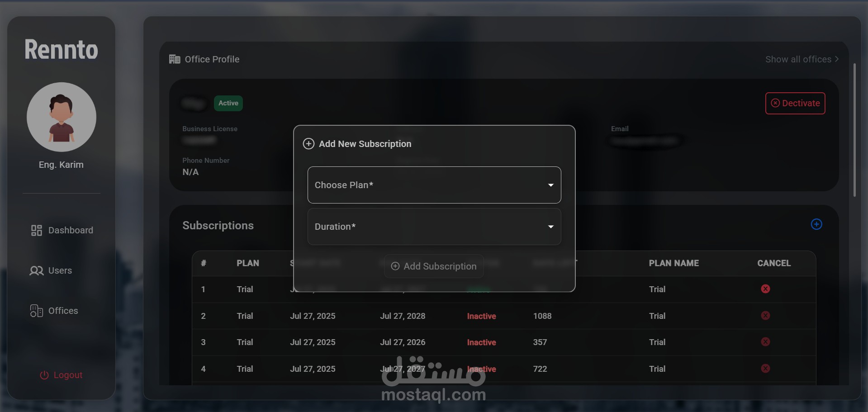The image size is (868, 412).
Task: Click the Dashboard grid icon in sidebar
Action: 36,231
